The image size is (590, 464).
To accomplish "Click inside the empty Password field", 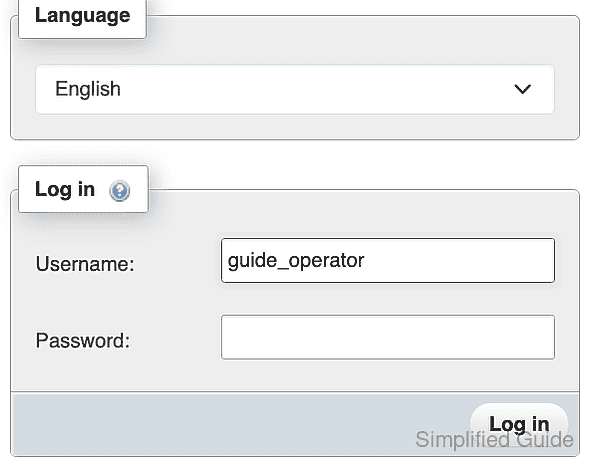I will [388, 337].
